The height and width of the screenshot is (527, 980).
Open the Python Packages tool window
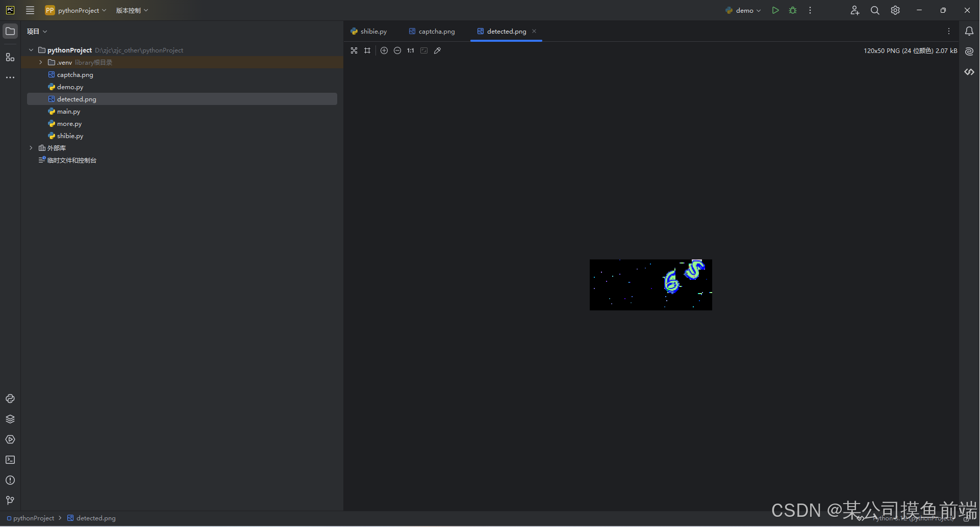pyautogui.click(x=10, y=419)
